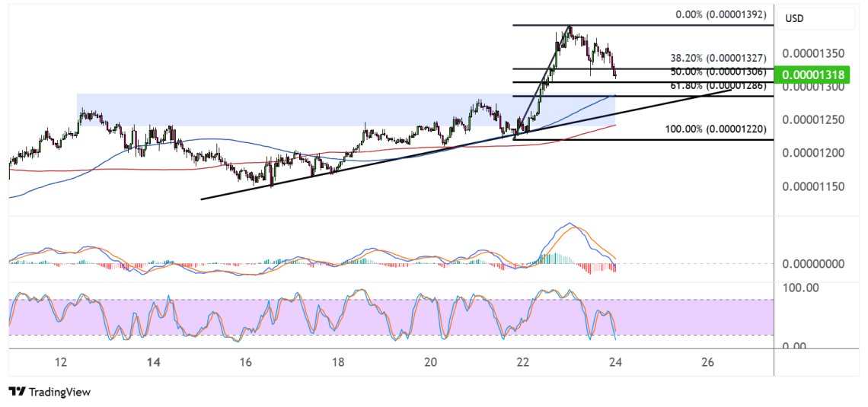Viewport: 868px width, 407px height.
Task: Click the USD currency label
Action: (x=796, y=19)
